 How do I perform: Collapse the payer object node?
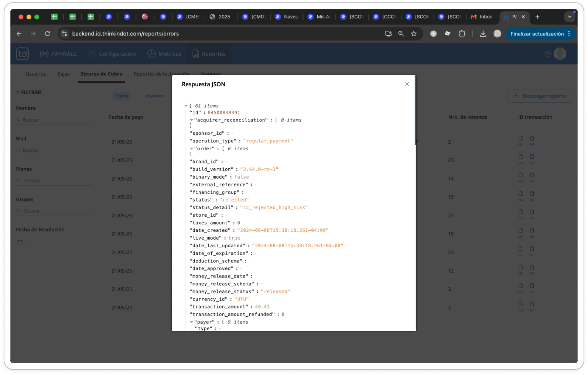coord(191,322)
